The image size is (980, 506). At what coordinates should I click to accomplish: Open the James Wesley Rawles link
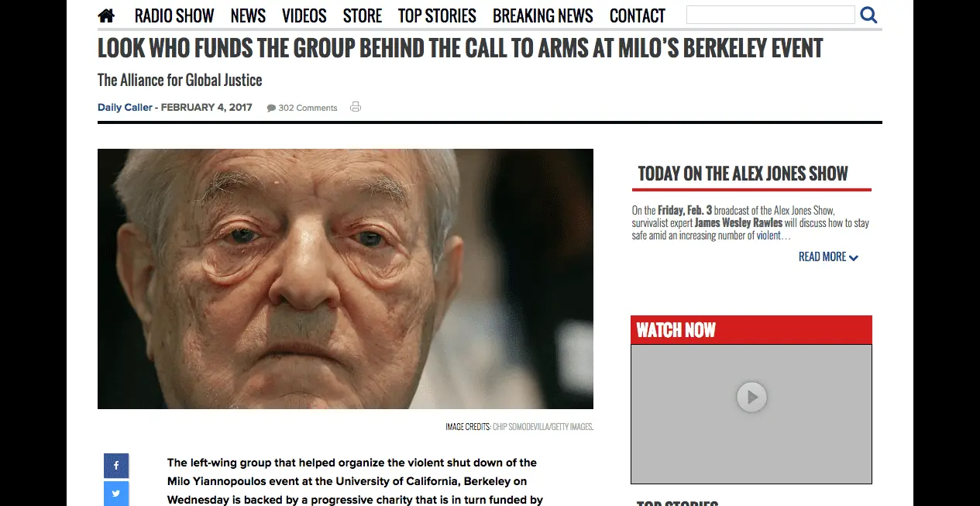(738, 223)
